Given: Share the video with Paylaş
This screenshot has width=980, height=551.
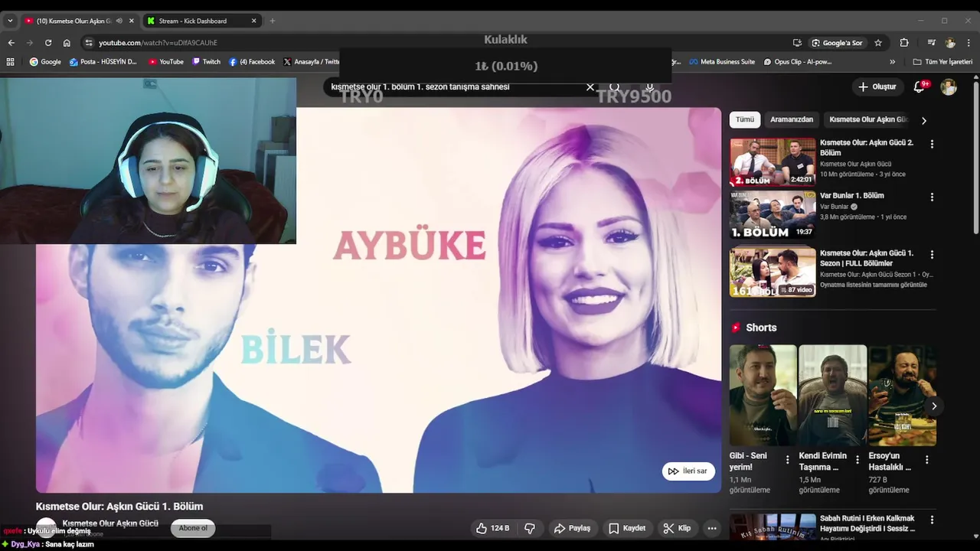Looking at the screenshot, I should pyautogui.click(x=573, y=528).
